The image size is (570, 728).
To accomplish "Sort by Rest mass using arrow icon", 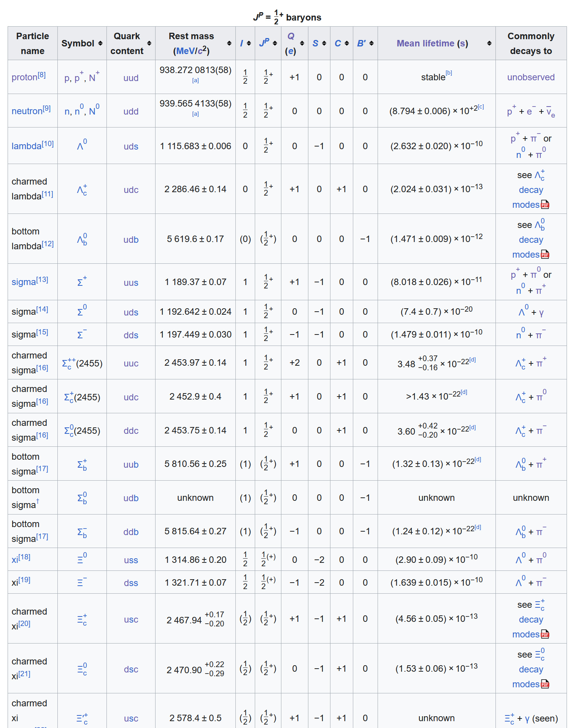I will (x=229, y=43).
